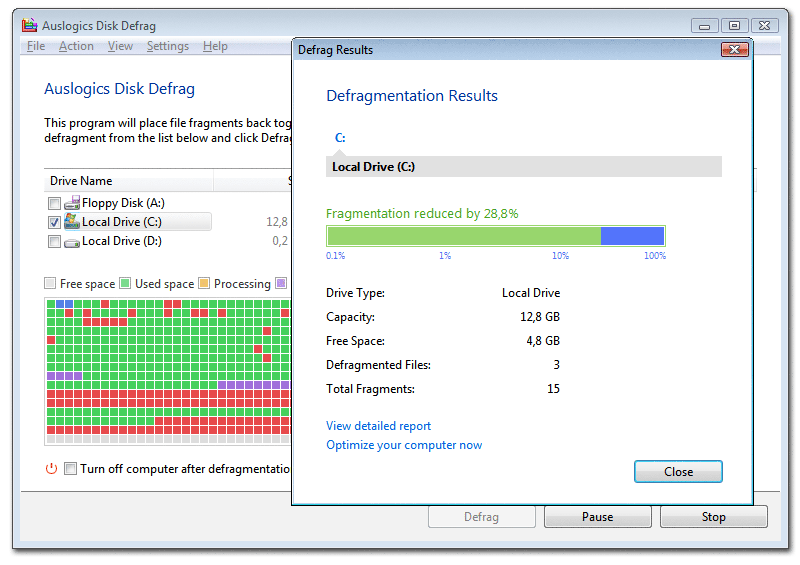Click the Defragmented Files: label
800x565 pixels.
point(379,365)
